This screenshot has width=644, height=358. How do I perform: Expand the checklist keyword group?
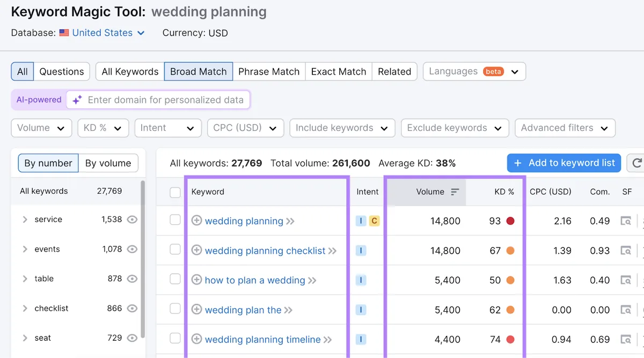[x=25, y=308]
